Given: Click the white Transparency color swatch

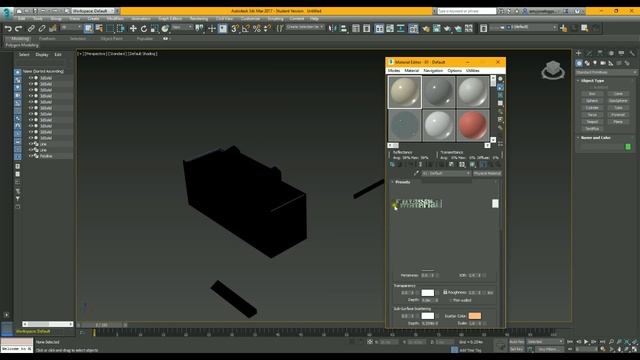Looking at the screenshot, I should [x=427, y=293].
